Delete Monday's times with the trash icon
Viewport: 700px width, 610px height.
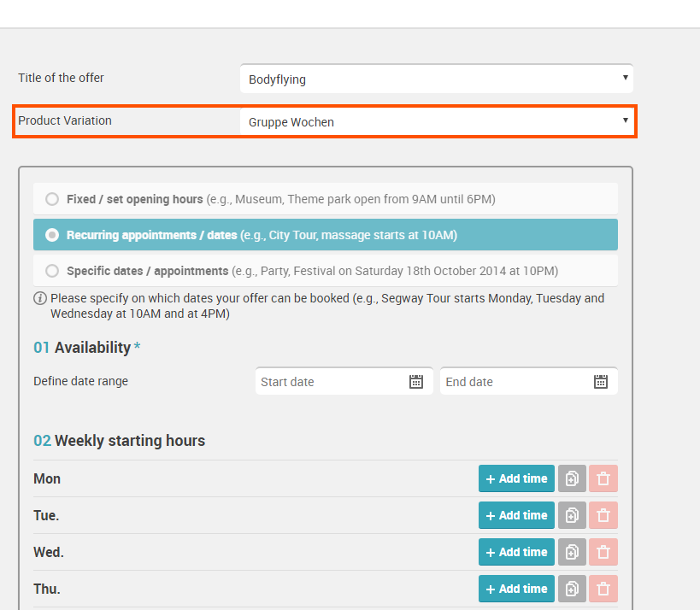coord(603,478)
